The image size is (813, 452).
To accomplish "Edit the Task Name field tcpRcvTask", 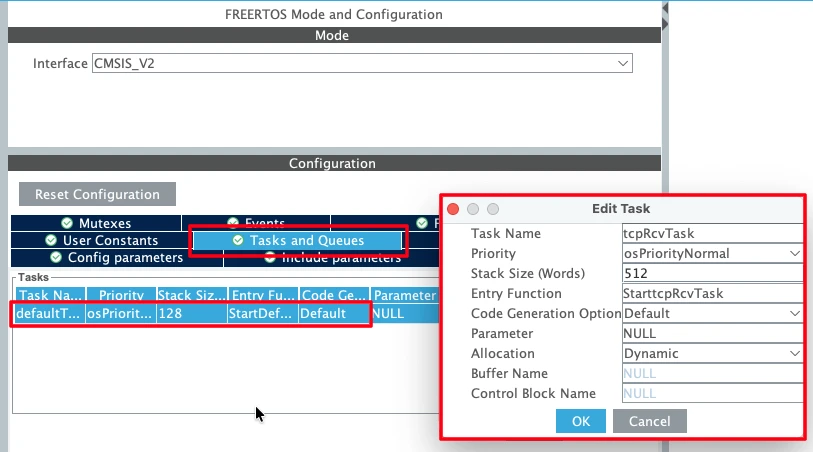I will point(712,233).
